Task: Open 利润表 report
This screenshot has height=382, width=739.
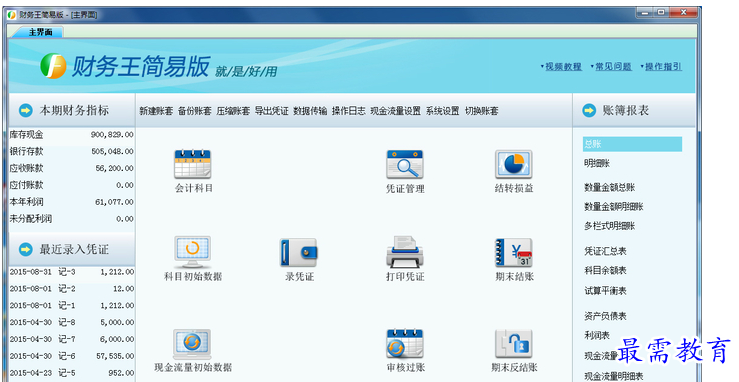Action: coord(597,335)
